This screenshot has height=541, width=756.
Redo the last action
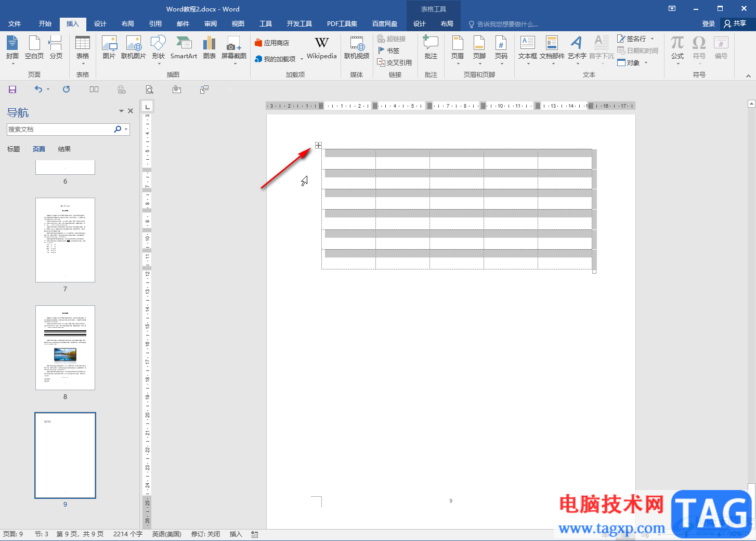point(66,89)
